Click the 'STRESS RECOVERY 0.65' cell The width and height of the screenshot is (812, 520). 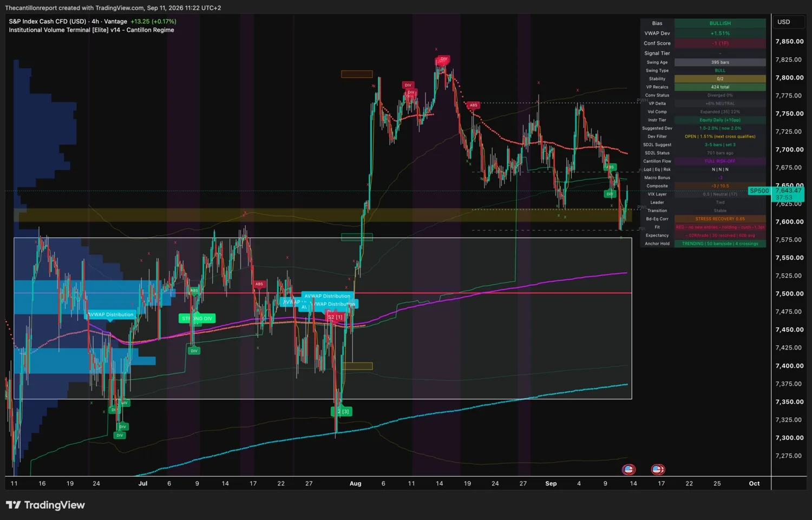[x=720, y=219]
